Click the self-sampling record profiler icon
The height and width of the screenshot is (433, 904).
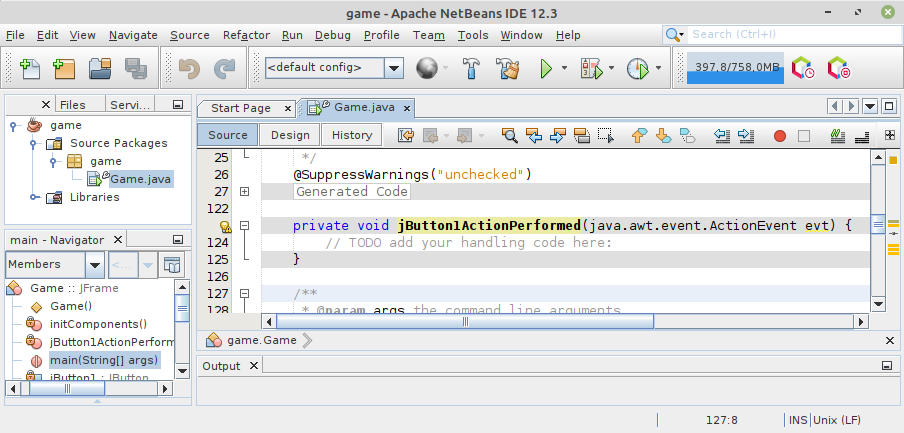click(x=839, y=68)
